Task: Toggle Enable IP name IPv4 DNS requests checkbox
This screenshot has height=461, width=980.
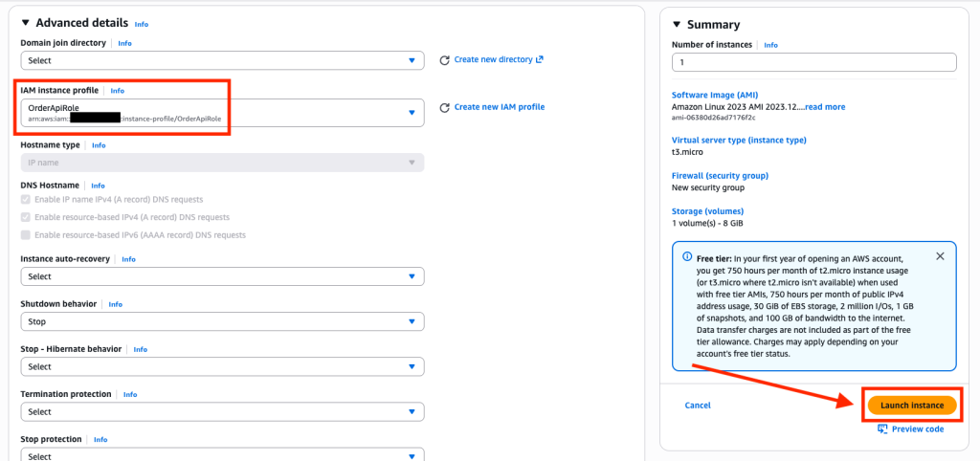Action: 26,199
